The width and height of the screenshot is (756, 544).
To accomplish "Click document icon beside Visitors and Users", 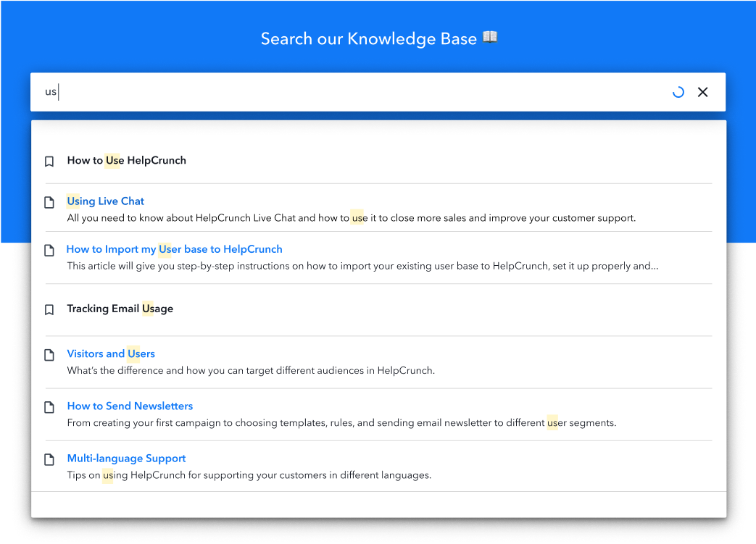I will pos(49,355).
